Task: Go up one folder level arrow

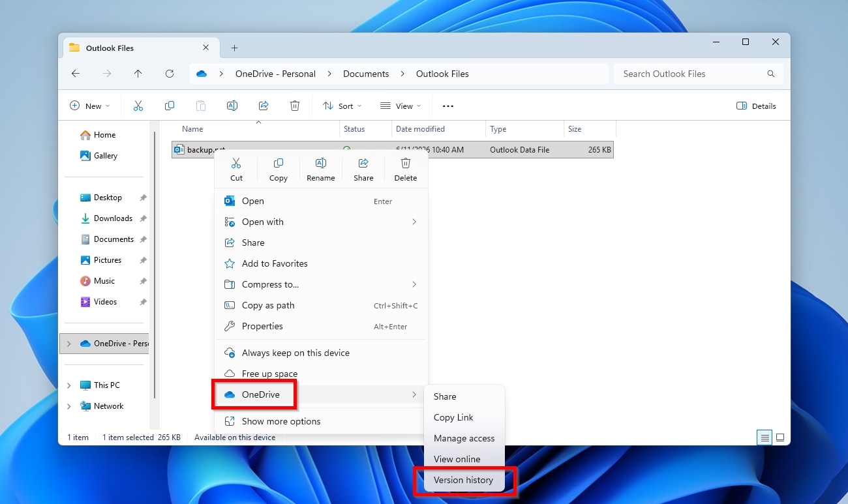Action: [138, 74]
